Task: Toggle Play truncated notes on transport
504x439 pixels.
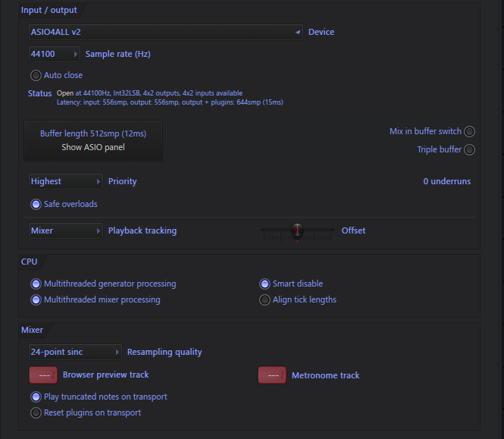Action: [x=36, y=397]
